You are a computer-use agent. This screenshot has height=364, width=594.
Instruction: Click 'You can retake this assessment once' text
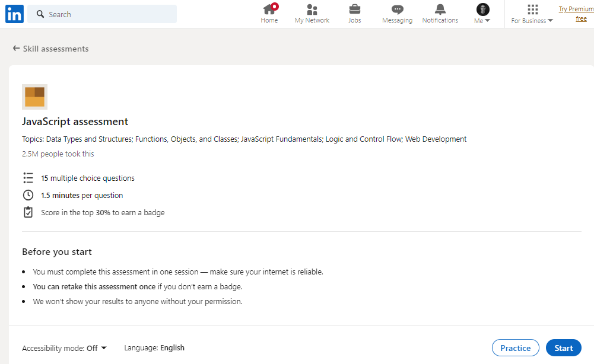click(x=94, y=286)
